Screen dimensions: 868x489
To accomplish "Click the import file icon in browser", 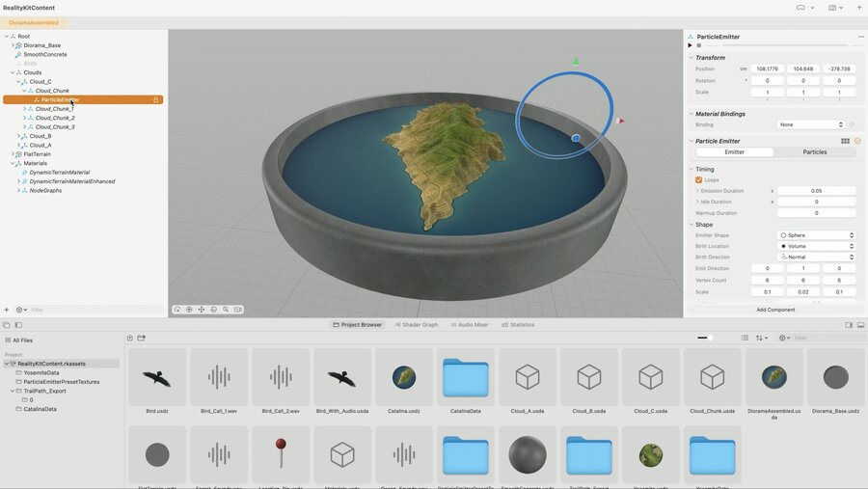I will pyautogui.click(x=130, y=338).
